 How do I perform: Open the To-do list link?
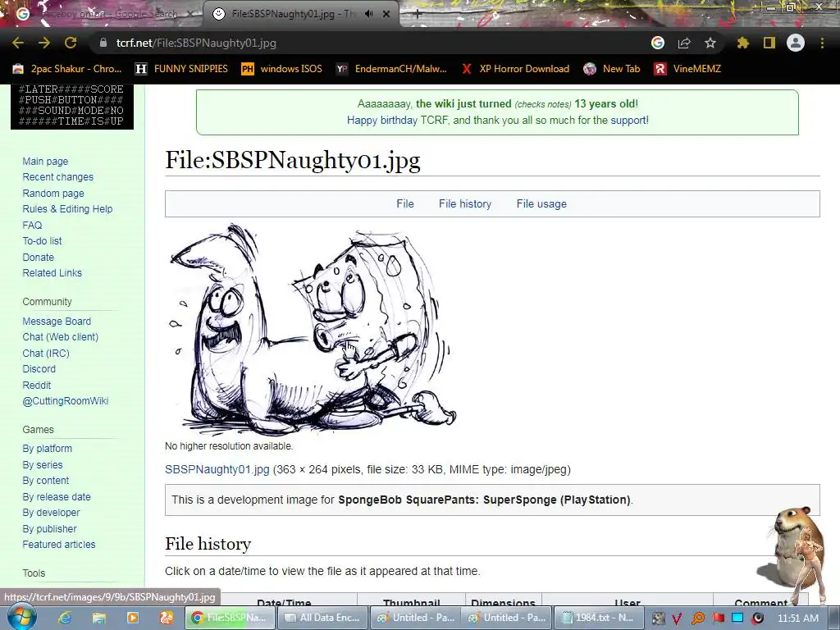pos(42,241)
